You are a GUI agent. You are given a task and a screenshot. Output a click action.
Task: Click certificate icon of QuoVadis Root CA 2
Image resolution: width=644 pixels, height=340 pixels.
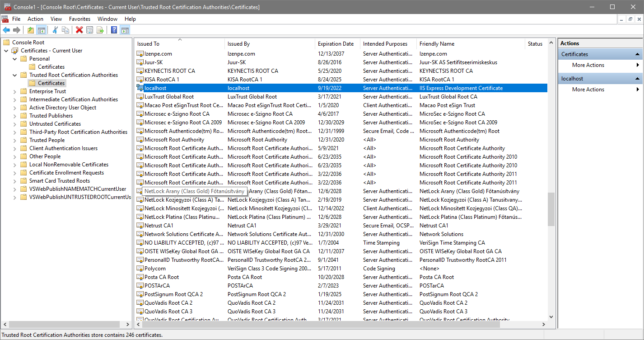140,303
